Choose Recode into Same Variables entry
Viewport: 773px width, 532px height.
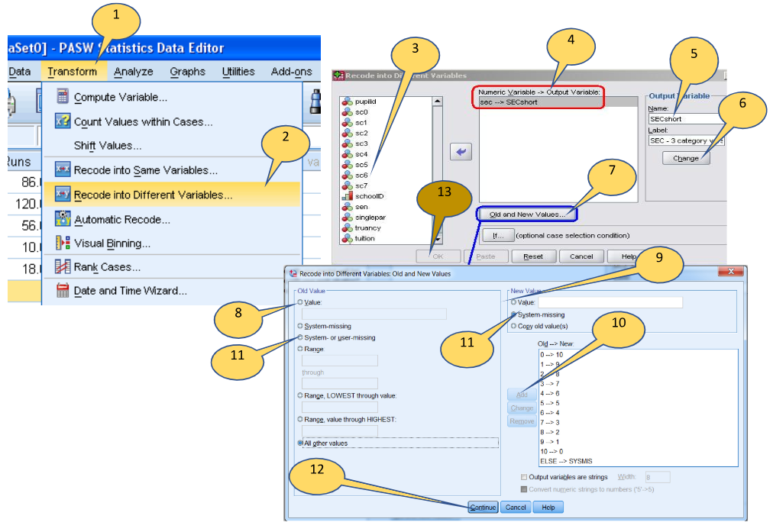(x=145, y=170)
